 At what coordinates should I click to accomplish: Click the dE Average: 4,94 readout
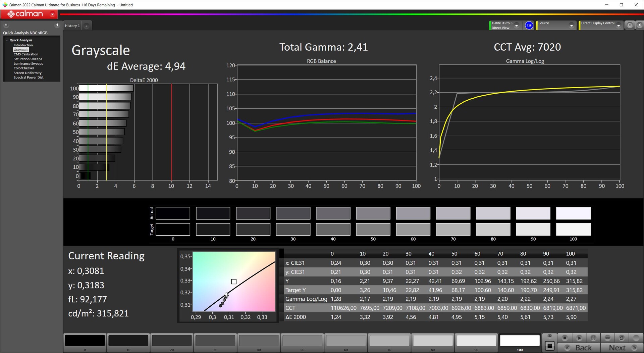[x=146, y=66]
